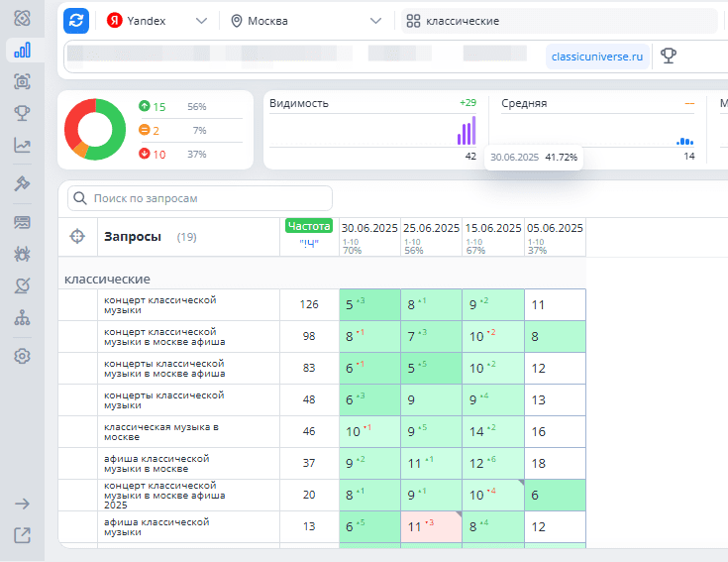Click query "концерт классической музыки в москве афиша 2025"

(x=164, y=496)
